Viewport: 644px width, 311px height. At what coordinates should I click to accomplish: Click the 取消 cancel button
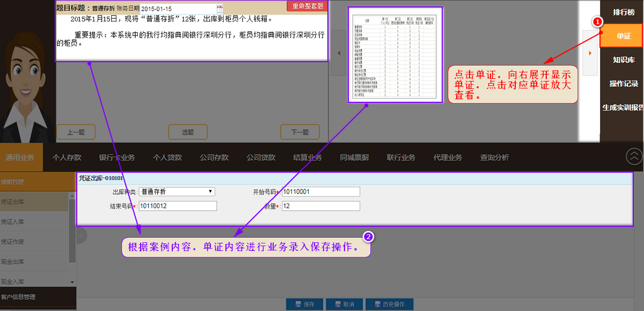(x=343, y=304)
